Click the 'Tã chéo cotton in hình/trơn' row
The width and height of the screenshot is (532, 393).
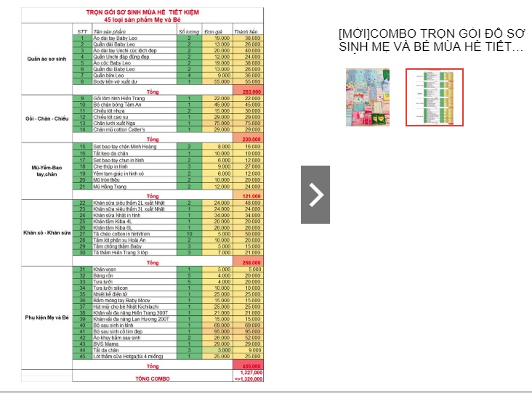click(168, 234)
